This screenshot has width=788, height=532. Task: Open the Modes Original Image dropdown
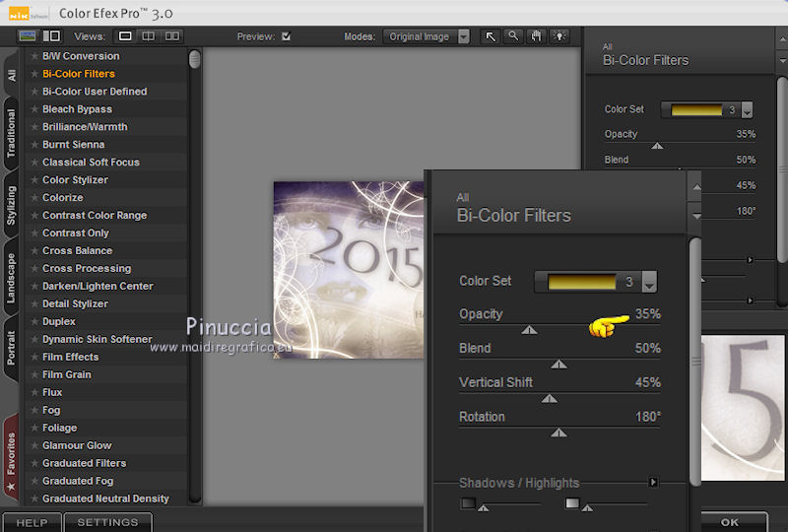427,36
